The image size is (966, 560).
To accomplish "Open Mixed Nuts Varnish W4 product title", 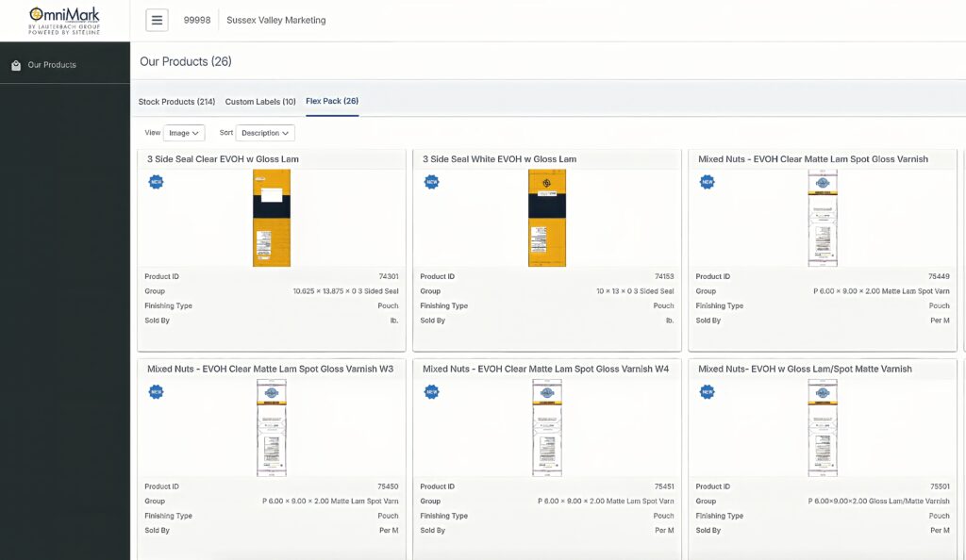I will pos(545,369).
